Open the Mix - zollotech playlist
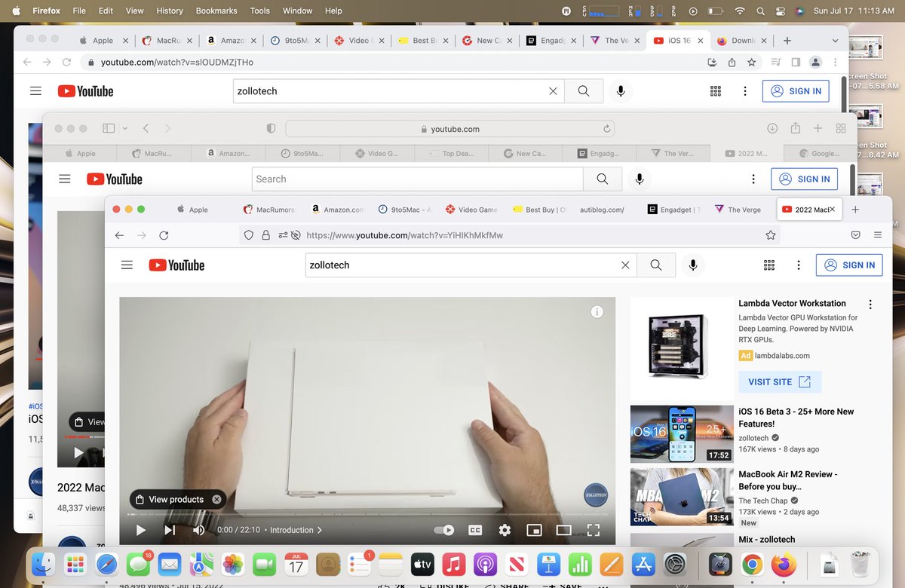This screenshot has width=905, height=588. click(768, 540)
